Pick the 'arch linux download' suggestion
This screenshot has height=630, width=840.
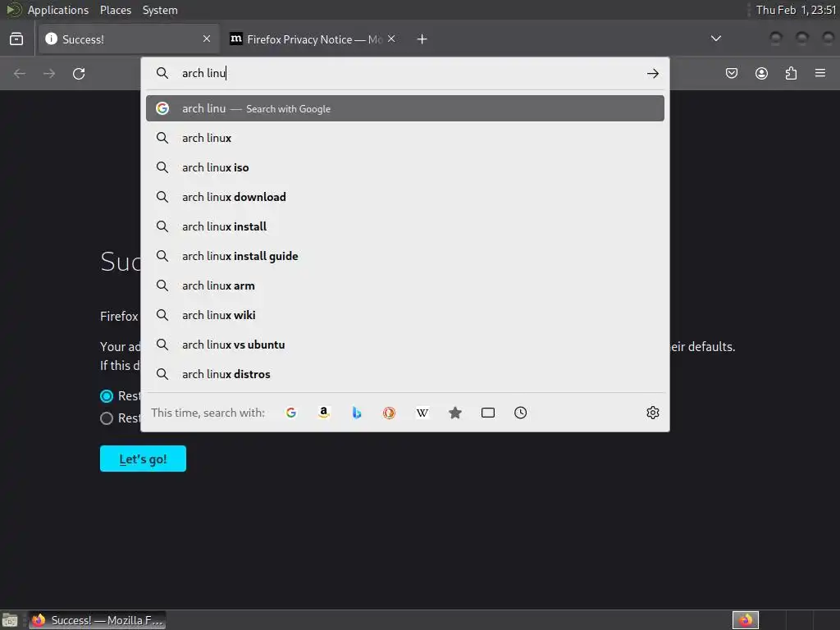tap(405, 197)
